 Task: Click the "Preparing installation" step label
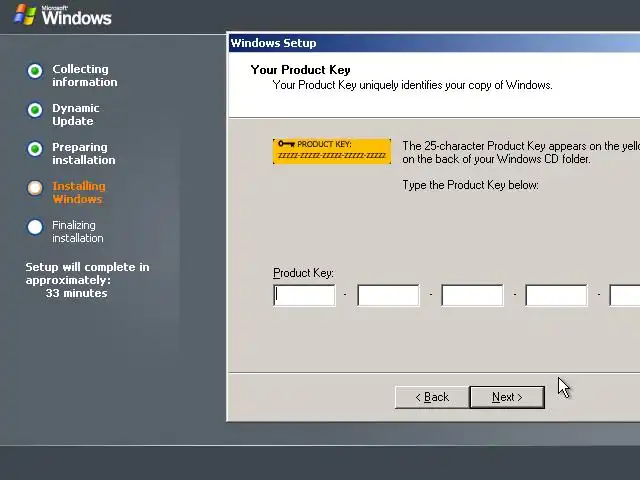tap(84, 153)
